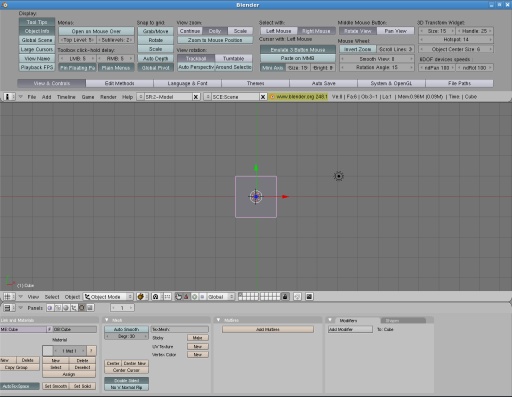Open the info window type selector icon
512x397 pixels.
tap(9, 97)
